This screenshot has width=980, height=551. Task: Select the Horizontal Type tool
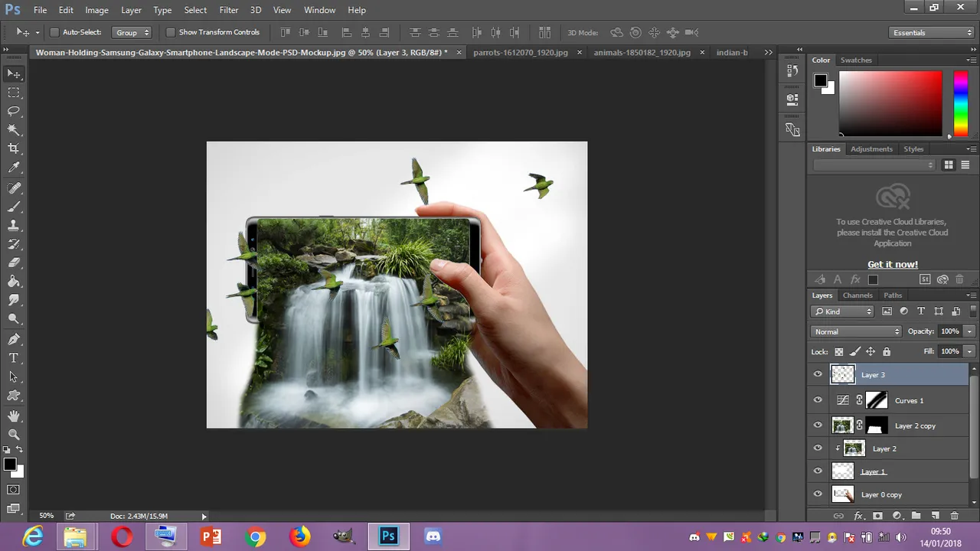tap(14, 358)
